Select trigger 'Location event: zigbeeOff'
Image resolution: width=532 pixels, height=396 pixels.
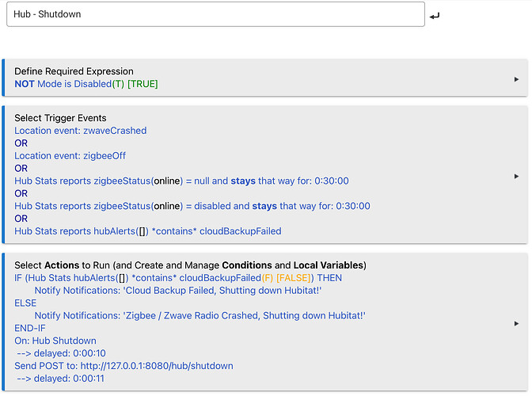[70, 156]
